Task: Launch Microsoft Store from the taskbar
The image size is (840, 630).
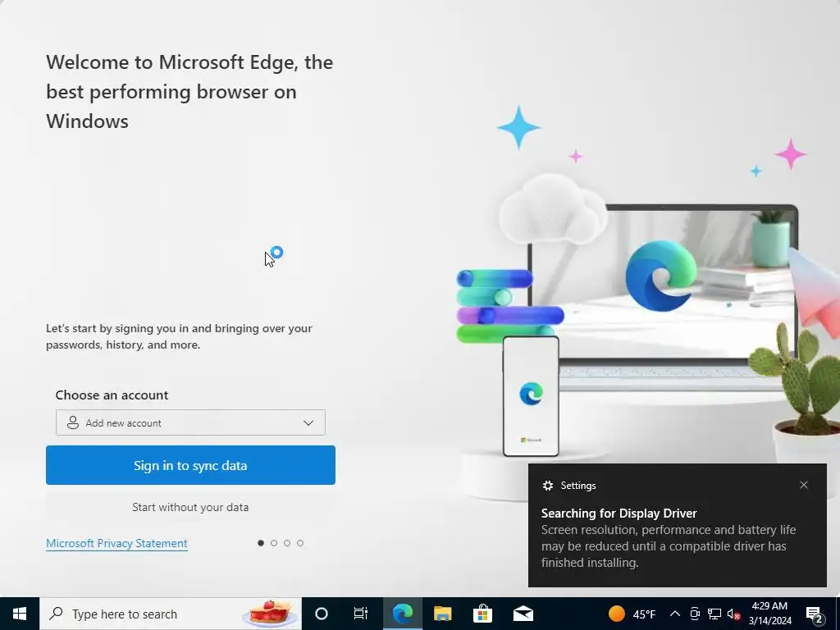Action: (x=482, y=614)
